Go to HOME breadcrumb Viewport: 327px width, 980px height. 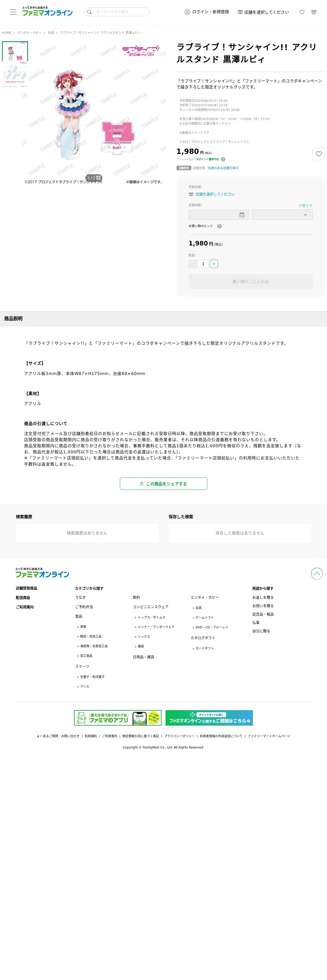point(6,33)
